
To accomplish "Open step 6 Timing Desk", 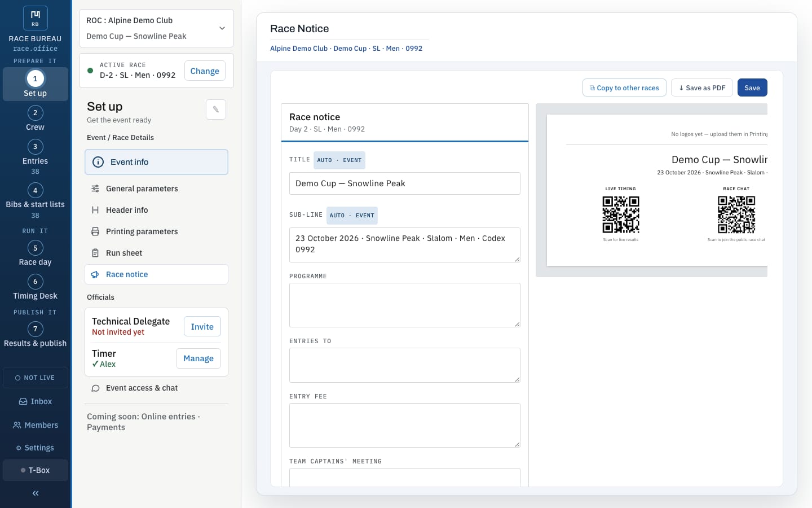I will tap(35, 287).
